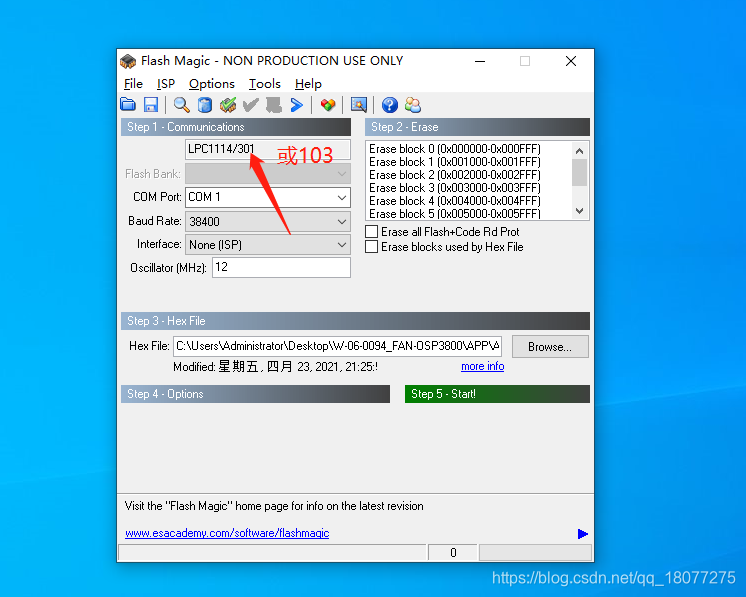Open the Tools menu

point(265,84)
